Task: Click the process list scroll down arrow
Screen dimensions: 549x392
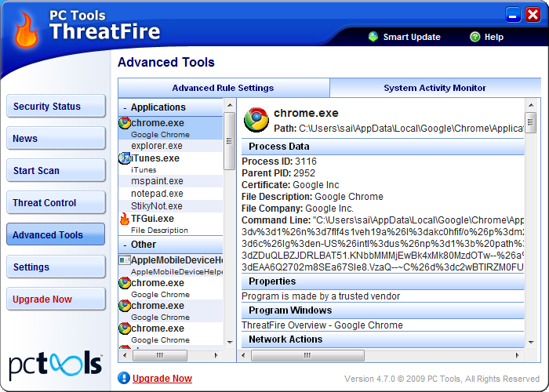Action: pos(230,343)
